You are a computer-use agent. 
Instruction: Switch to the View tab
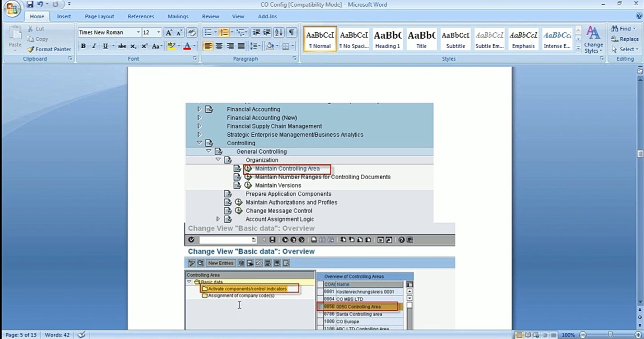[x=238, y=16]
